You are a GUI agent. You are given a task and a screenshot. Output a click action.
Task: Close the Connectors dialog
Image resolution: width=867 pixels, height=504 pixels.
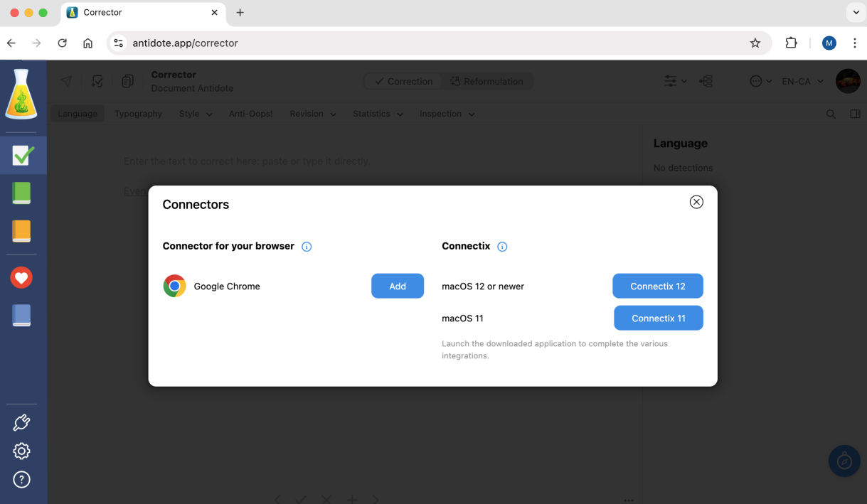coord(696,202)
